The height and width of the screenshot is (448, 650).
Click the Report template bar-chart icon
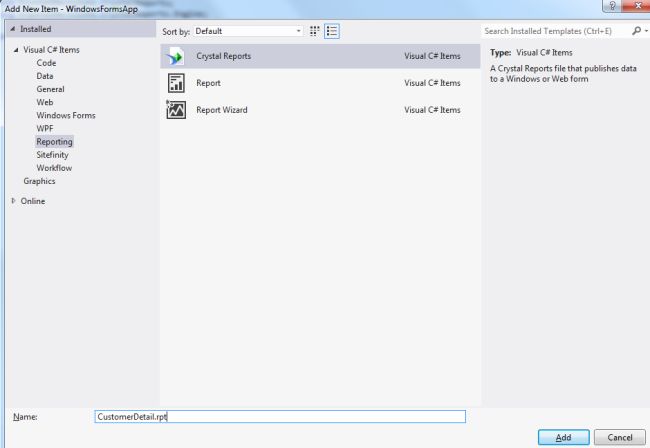point(176,83)
